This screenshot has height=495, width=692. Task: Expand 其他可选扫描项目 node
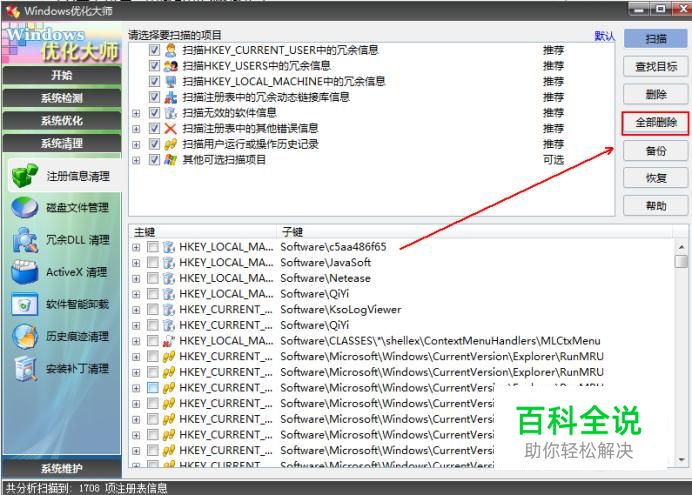coord(136,160)
